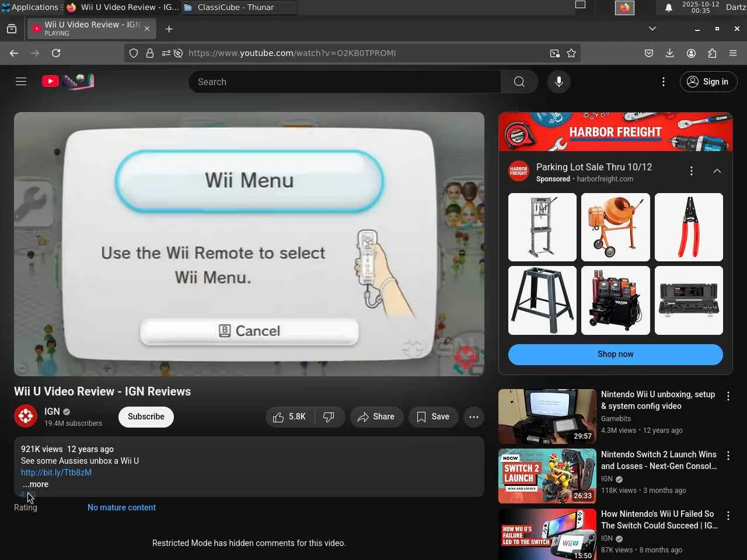Reload the current page

pos(56,53)
